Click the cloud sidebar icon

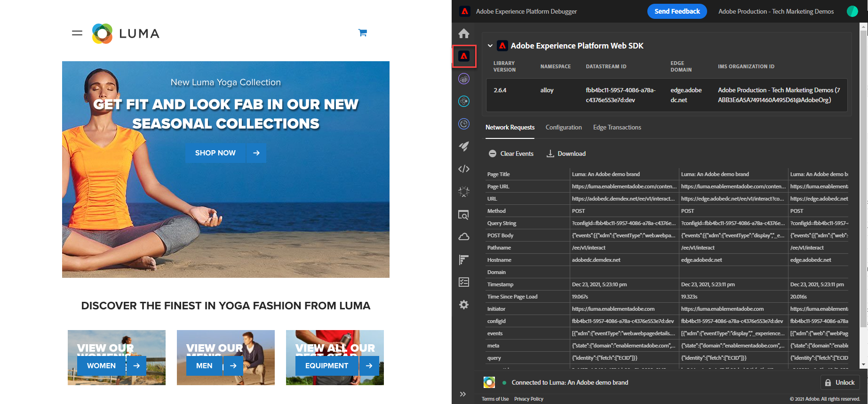(x=464, y=237)
